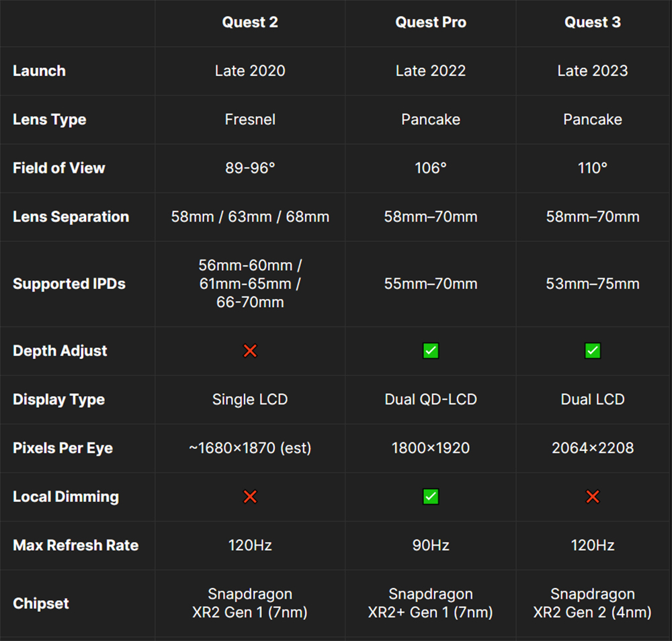Image resolution: width=672 pixels, height=641 pixels.
Task: Click the Chipset row label
Action: [41, 603]
